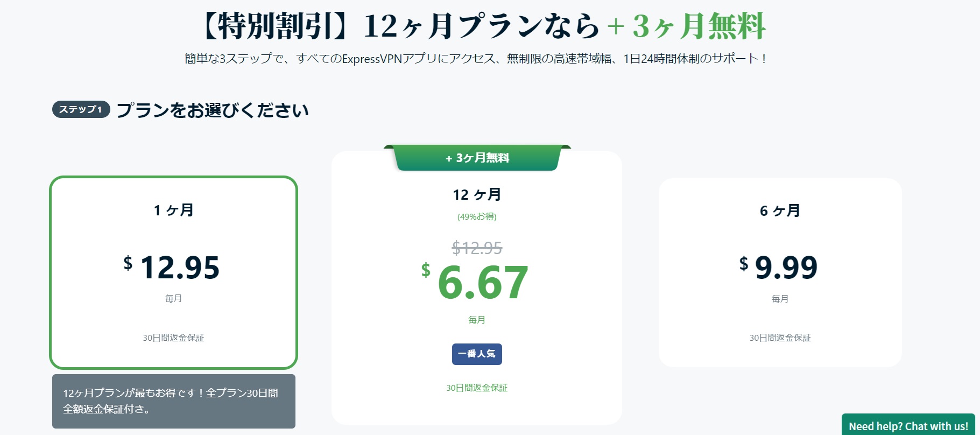The image size is (980, 435).
Task: Click the プランをお選びください heading
Action: pyautogui.click(x=213, y=110)
